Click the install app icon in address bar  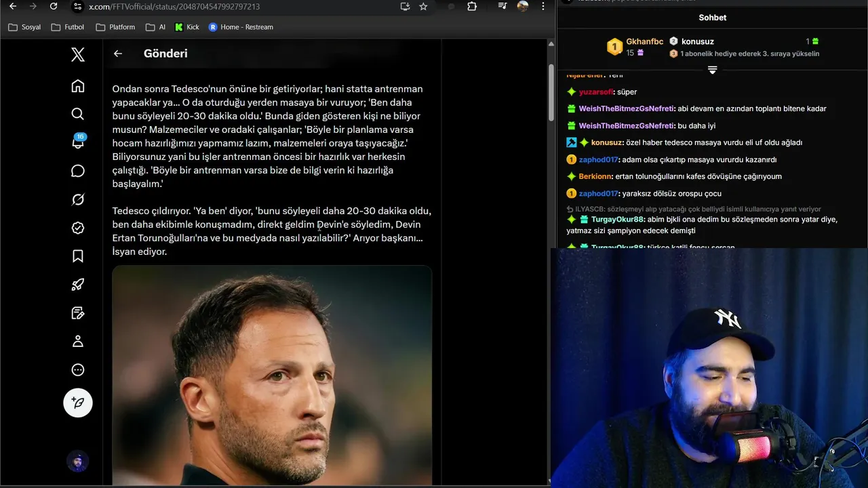405,6
